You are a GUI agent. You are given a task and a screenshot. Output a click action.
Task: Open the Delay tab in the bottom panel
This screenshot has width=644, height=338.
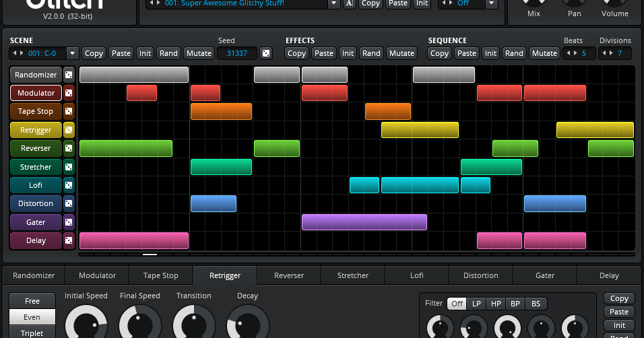click(x=609, y=275)
